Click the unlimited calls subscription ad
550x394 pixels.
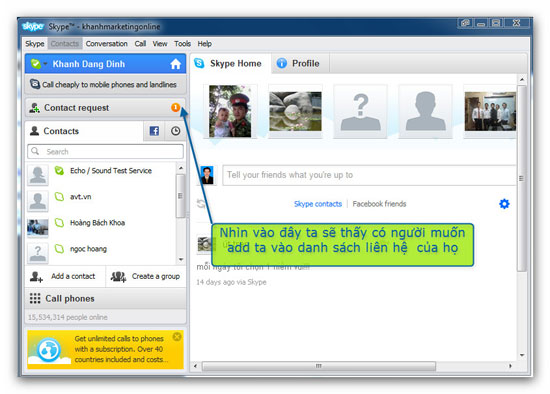pyautogui.click(x=105, y=349)
